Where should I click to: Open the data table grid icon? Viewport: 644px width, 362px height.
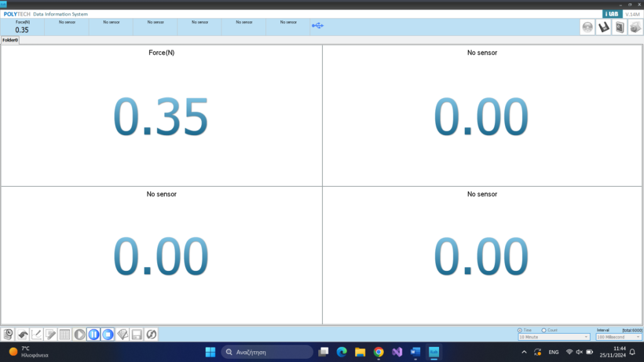point(65,334)
